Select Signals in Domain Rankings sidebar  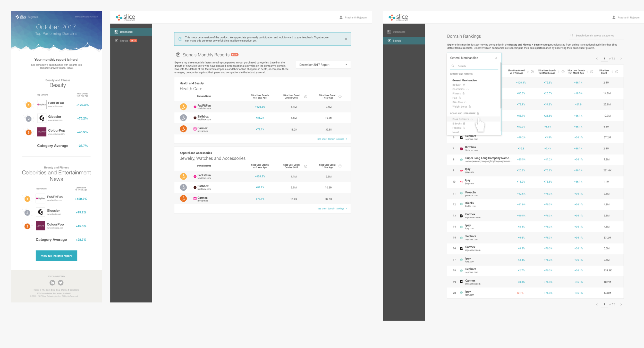[x=404, y=41]
